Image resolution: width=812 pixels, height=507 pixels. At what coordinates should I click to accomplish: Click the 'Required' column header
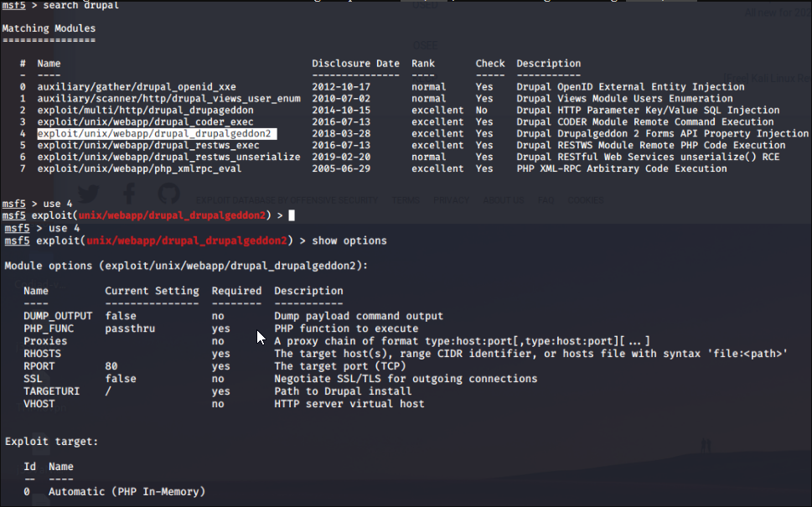pos(236,291)
